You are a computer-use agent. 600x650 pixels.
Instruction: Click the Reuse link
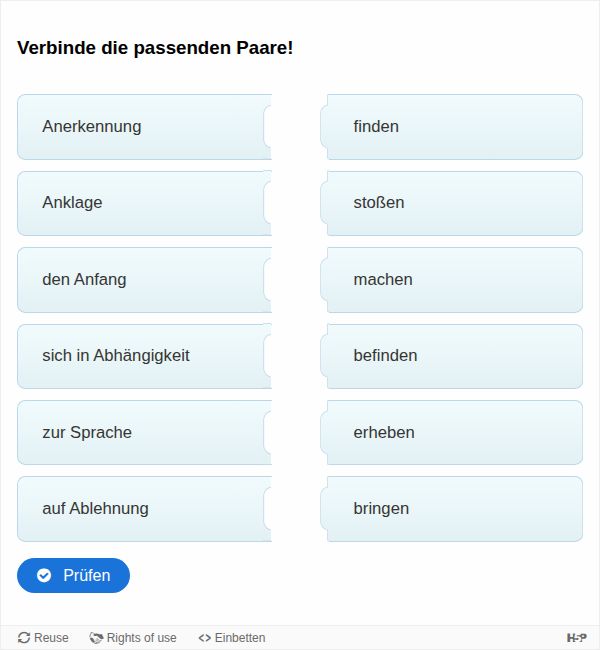(43, 638)
